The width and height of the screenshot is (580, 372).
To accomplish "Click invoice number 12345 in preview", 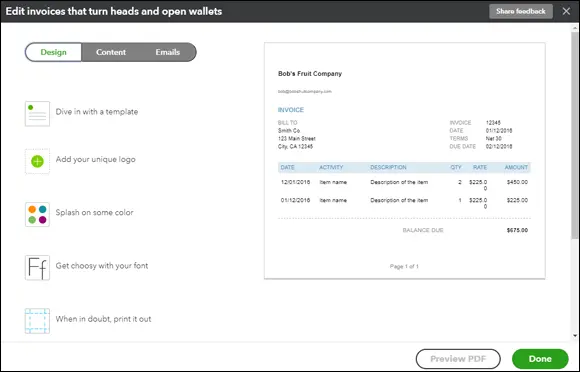I will [493, 122].
